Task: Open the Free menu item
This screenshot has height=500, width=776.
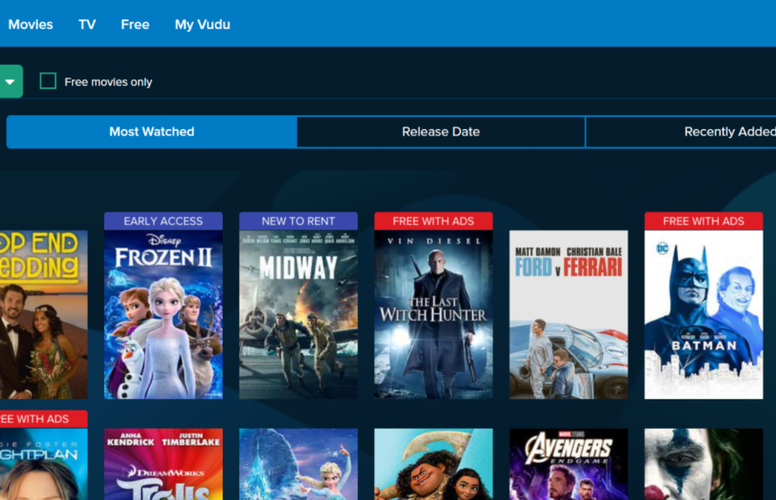Action: (135, 24)
